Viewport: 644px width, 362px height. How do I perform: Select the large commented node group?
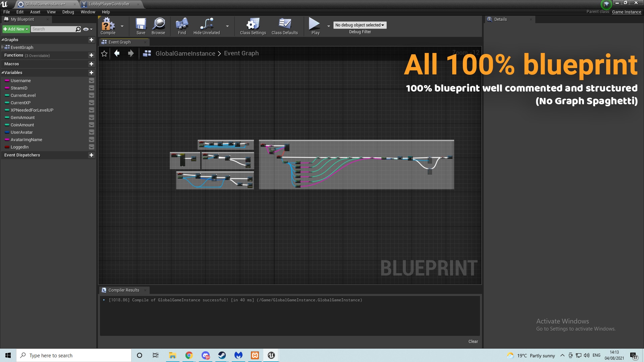pyautogui.click(x=356, y=165)
